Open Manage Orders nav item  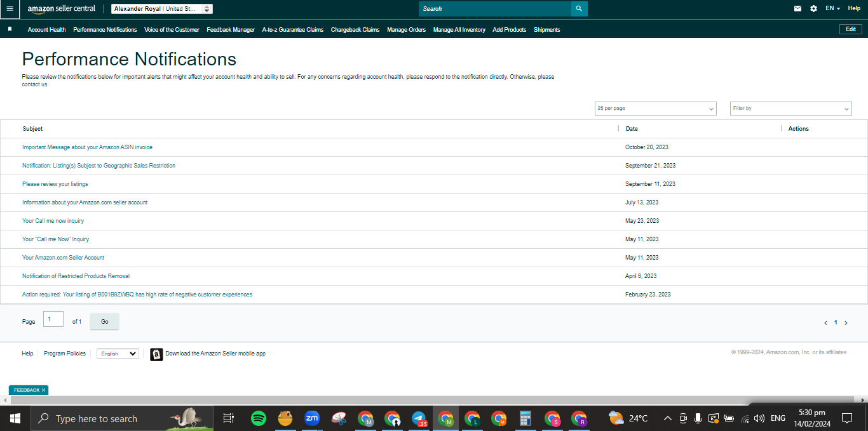pyautogui.click(x=406, y=30)
